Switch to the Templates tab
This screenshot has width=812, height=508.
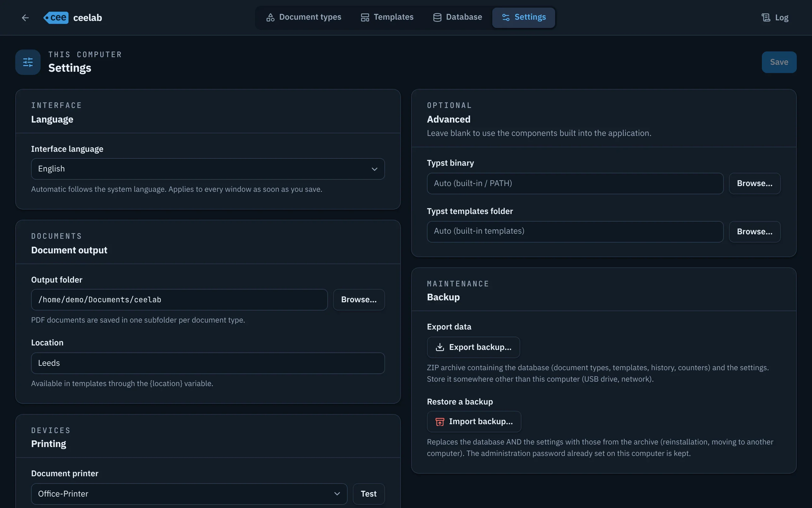point(387,17)
